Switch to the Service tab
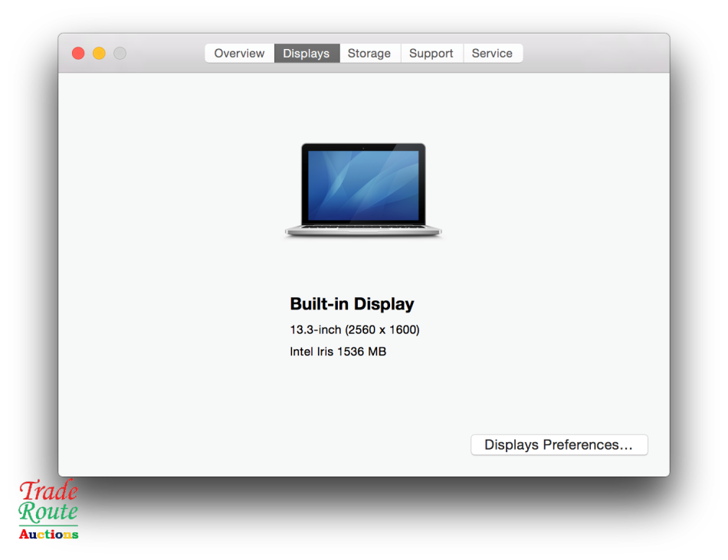 click(x=493, y=53)
